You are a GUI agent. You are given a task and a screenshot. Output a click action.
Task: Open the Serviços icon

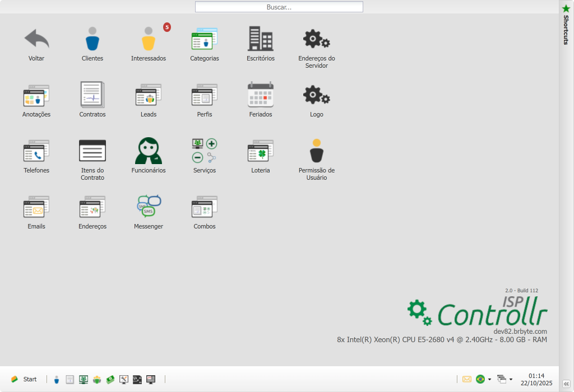point(205,152)
